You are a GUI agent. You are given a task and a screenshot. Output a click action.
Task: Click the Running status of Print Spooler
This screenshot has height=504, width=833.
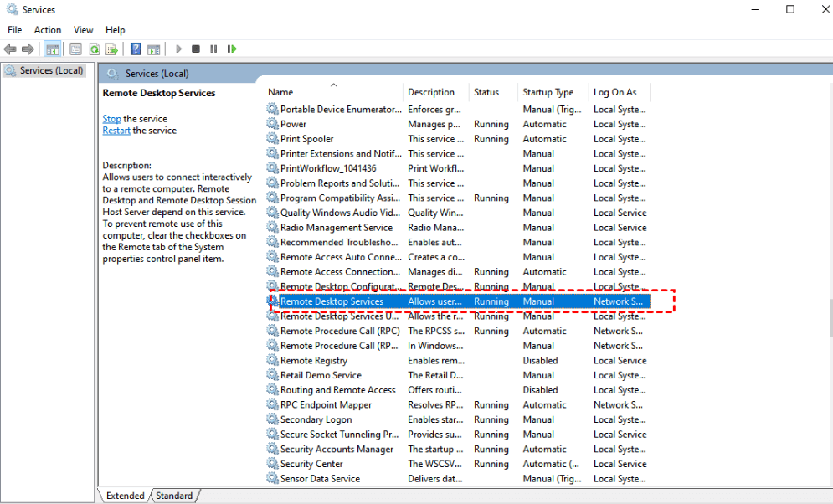click(x=491, y=139)
